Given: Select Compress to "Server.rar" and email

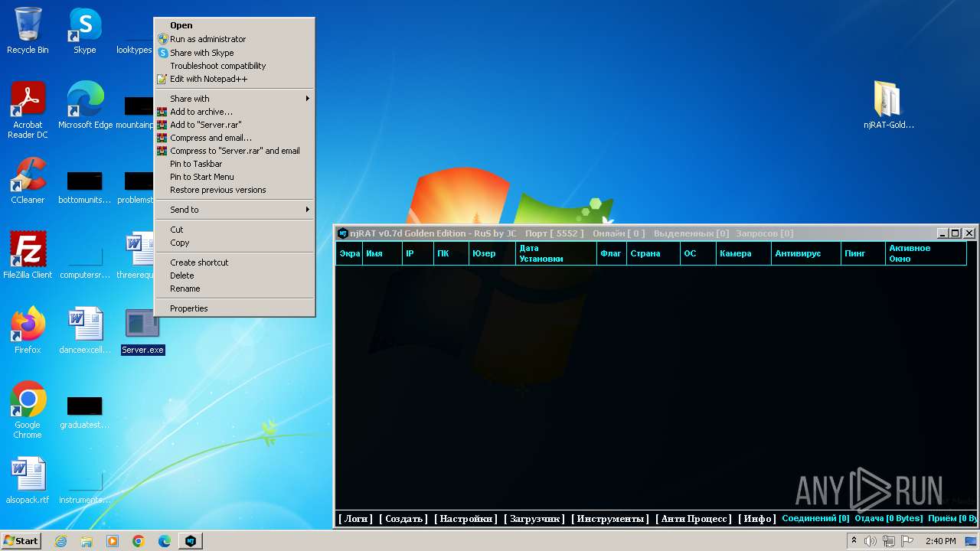Looking at the screenshot, I should [x=234, y=151].
